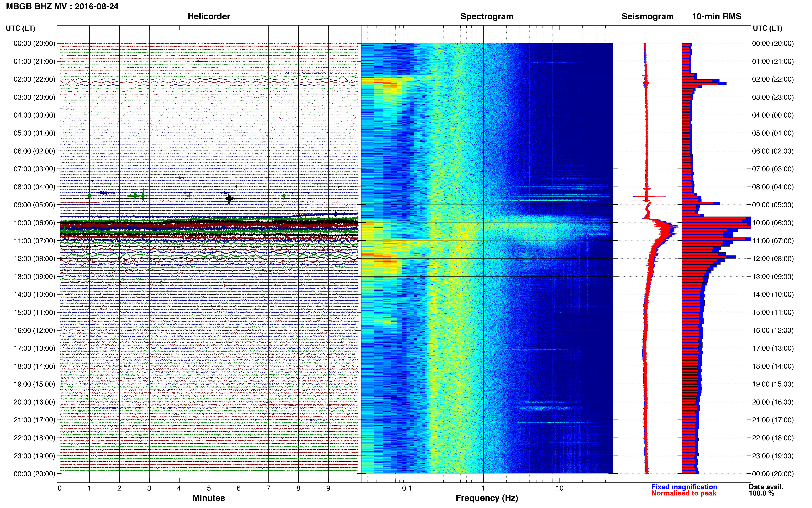The width and height of the screenshot is (812, 508).
Task: Click the Frequency (Hz) axis label
Action: 487,498
